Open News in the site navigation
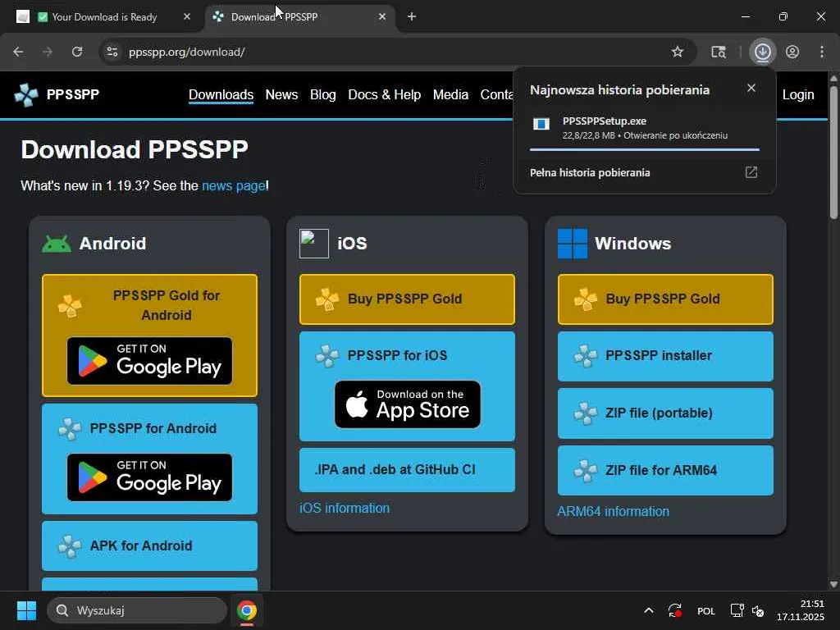 click(x=281, y=95)
